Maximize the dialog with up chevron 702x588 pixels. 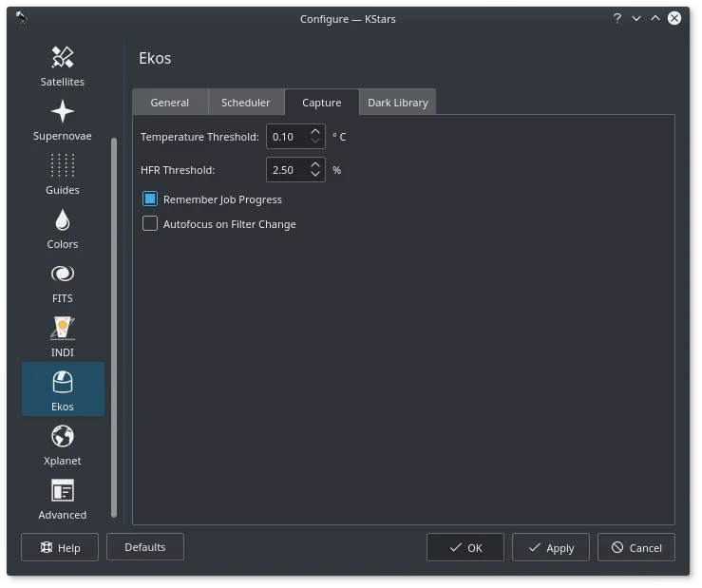[x=655, y=18]
